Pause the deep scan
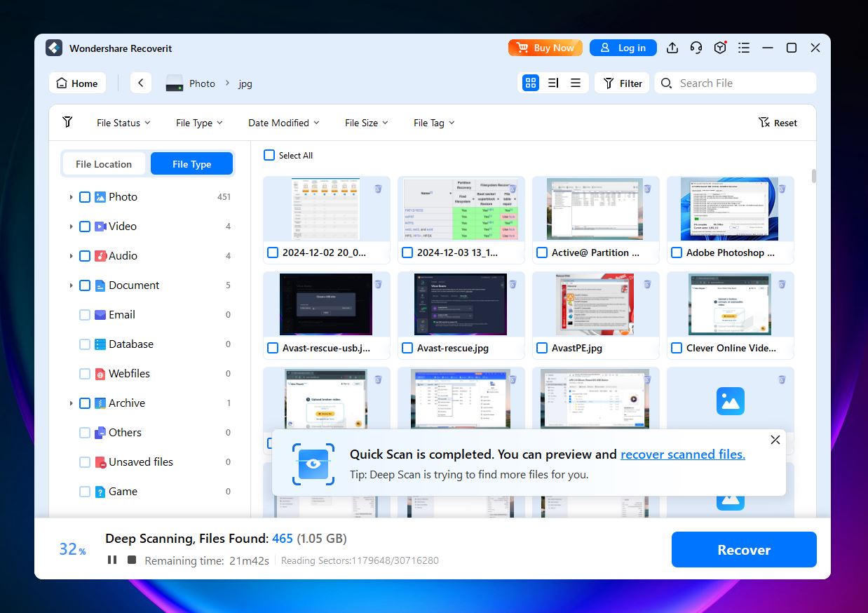Screen dimensions: 868x613 pos(112,560)
